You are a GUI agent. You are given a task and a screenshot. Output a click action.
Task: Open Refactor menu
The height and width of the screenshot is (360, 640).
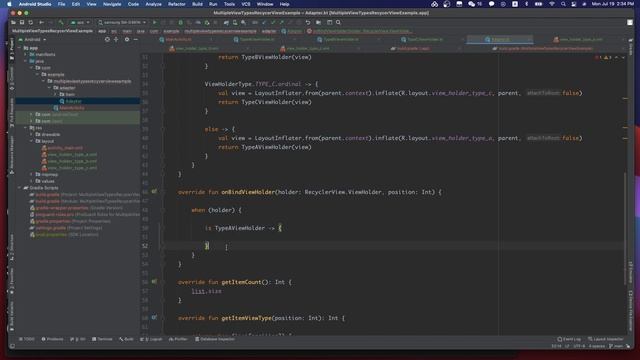176,4
